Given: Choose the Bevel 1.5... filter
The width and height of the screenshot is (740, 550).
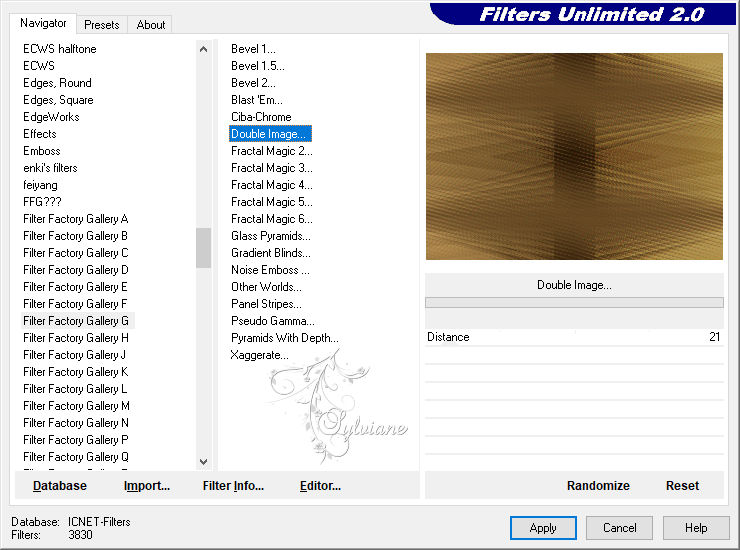Looking at the screenshot, I should 258,66.
